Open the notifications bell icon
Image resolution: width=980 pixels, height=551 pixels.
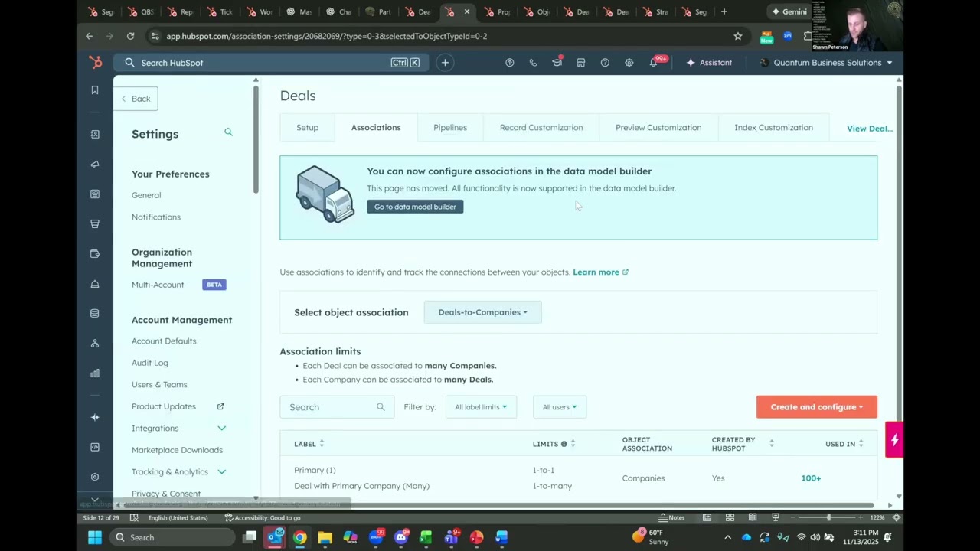point(653,63)
